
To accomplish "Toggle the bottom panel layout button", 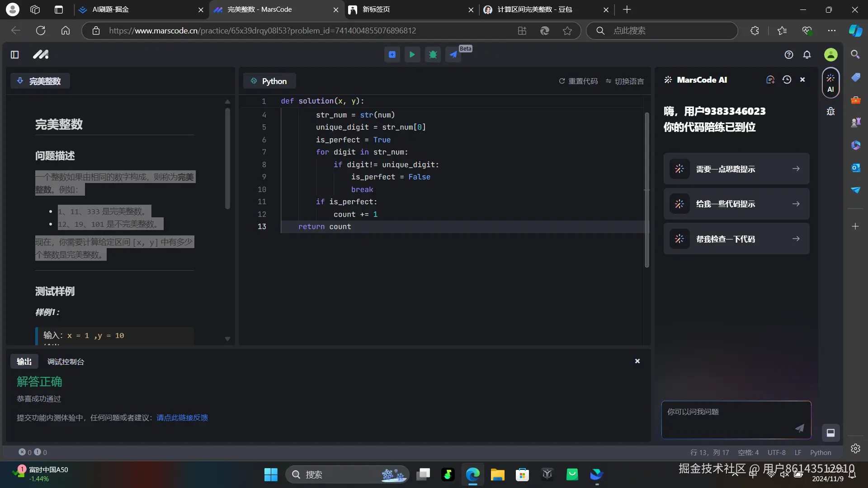I will [830, 433].
